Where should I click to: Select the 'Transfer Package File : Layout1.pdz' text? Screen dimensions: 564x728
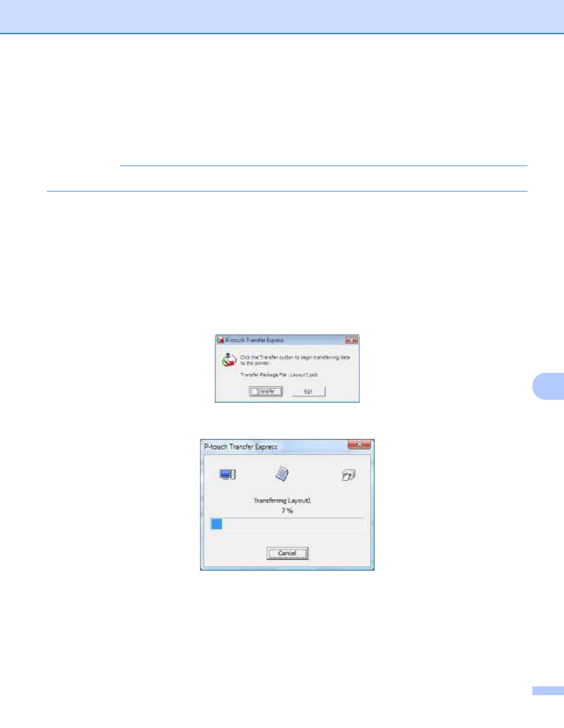click(x=279, y=375)
